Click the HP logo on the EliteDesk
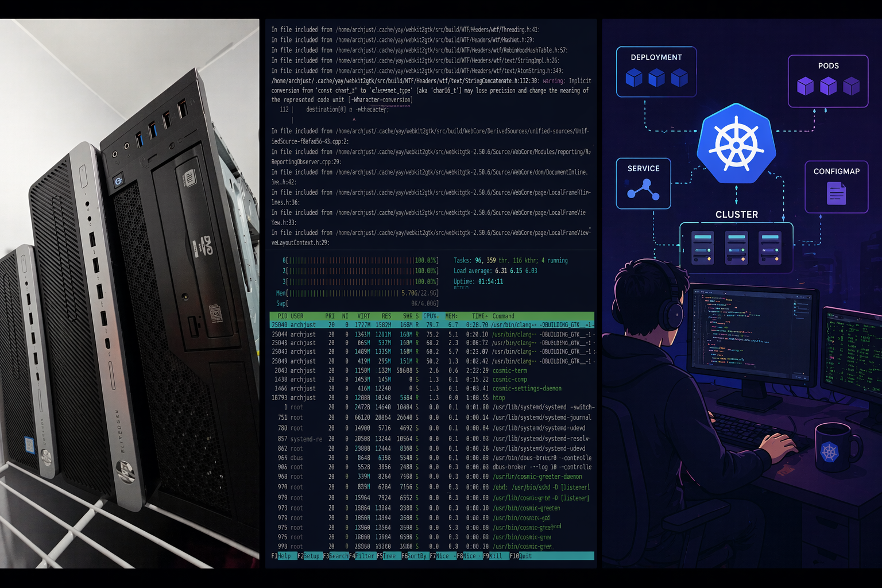 pos(126,472)
